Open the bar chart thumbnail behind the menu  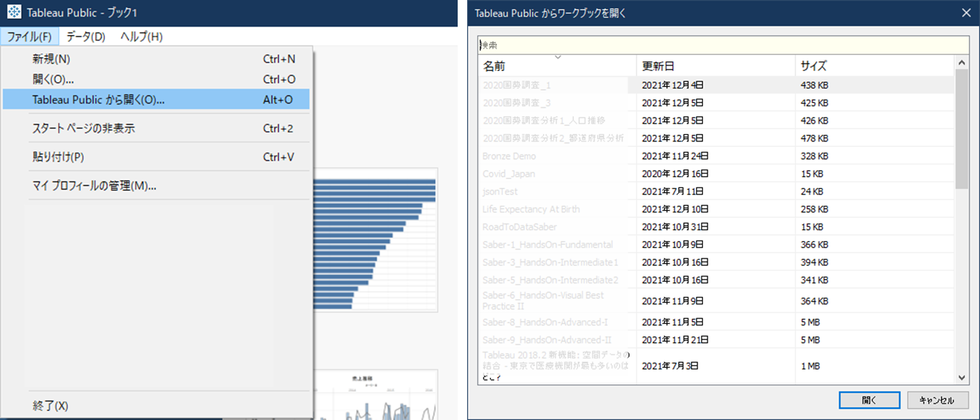[376, 241]
